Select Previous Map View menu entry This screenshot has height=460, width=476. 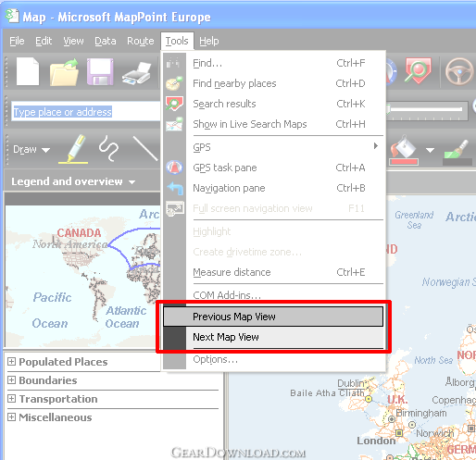pyautogui.click(x=273, y=317)
